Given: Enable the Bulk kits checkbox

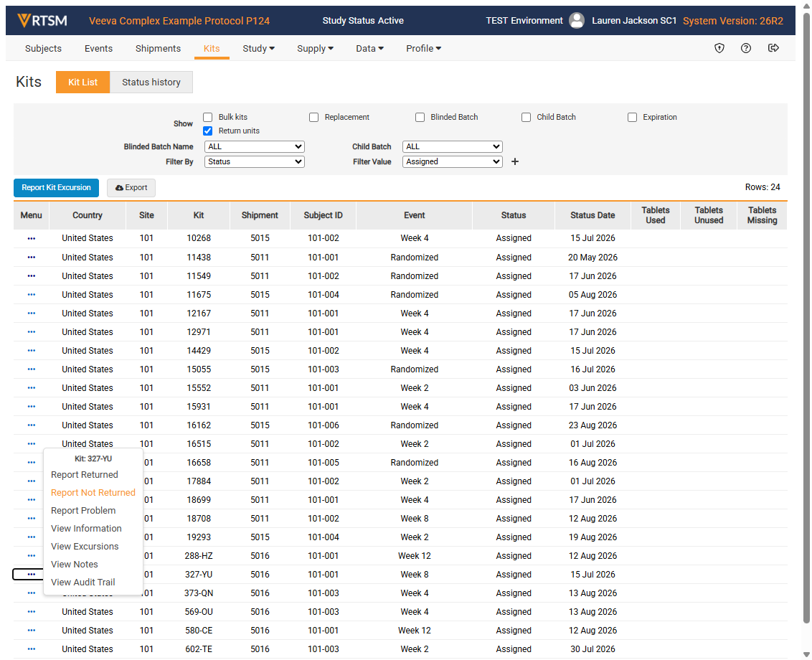Looking at the screenshot, I should pos(207,117).
